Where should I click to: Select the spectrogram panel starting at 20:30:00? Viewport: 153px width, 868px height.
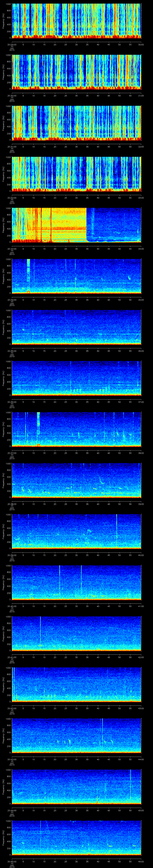pos(76,72)
